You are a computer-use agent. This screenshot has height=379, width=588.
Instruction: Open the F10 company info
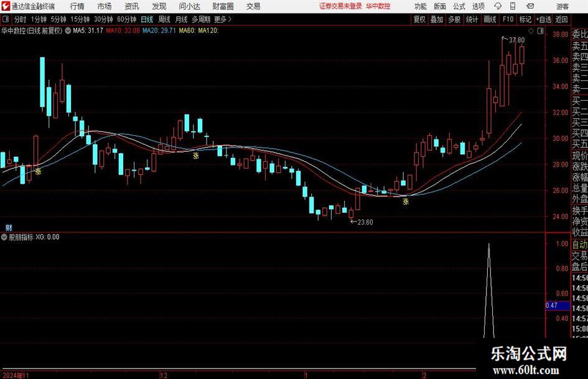pyautogui.click(x=508, y=19)
